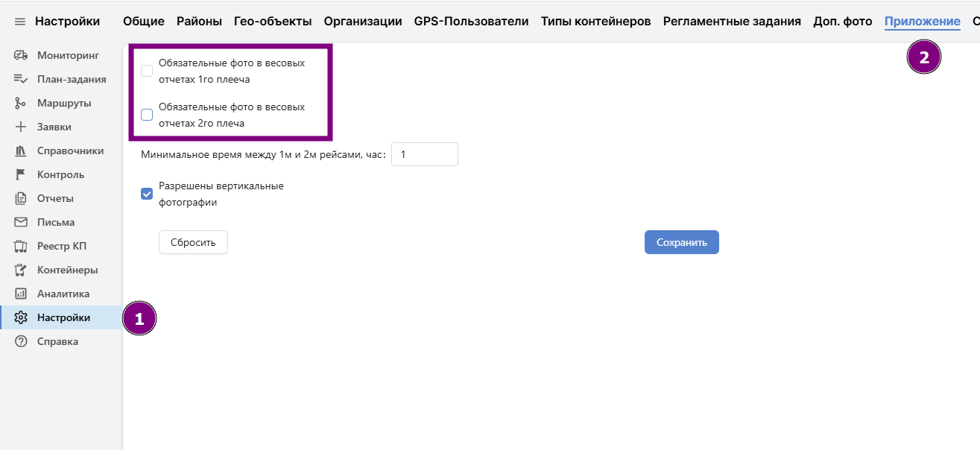Click the Аналитика chart icon
This screenshot has height=450, width=980.
point(21,294)
